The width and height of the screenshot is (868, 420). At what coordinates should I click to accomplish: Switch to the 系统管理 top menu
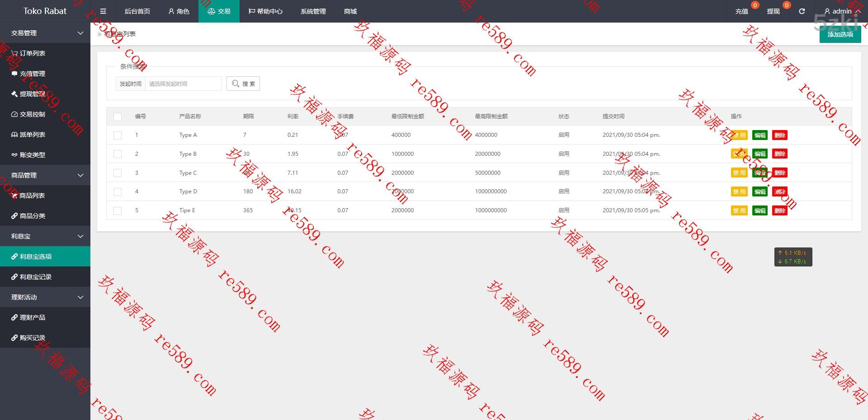click(x=313, y=11)
